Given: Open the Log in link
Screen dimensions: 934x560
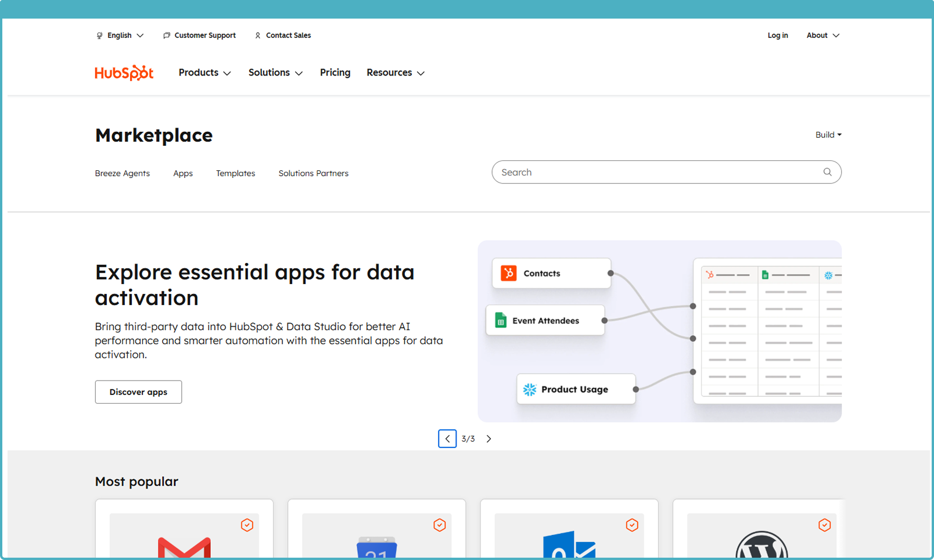Looking at the screenshot, I should coord(777,35).
